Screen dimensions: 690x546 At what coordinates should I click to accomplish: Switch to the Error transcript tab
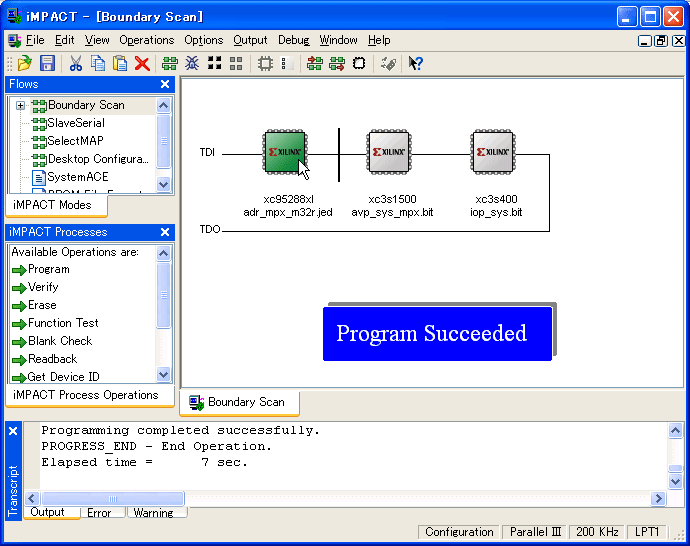(x=99, y=513)
